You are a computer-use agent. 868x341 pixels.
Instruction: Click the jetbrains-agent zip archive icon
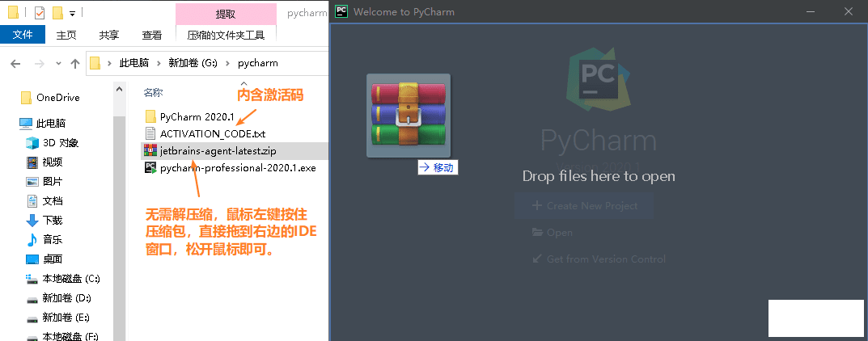[x=150, y=150]
